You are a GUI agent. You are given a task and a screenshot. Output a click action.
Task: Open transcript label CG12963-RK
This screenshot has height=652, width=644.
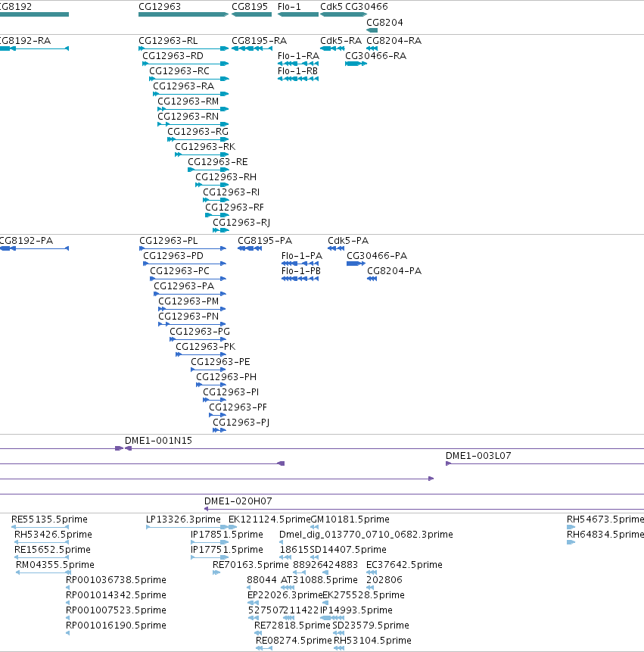point(205,147)
